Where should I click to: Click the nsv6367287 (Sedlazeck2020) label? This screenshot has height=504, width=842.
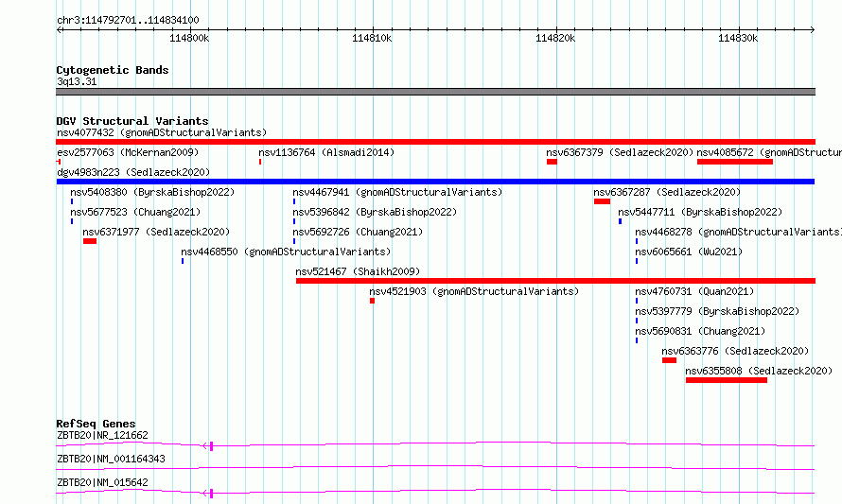667,192
